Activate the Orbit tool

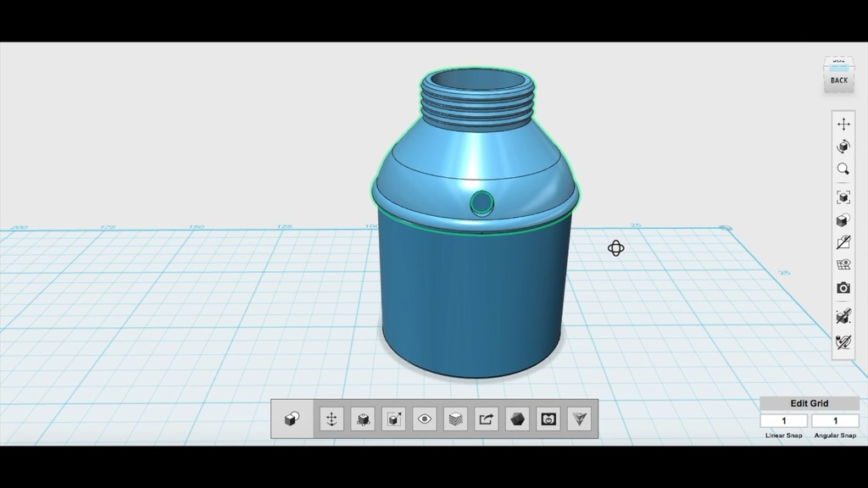(843, 147)
